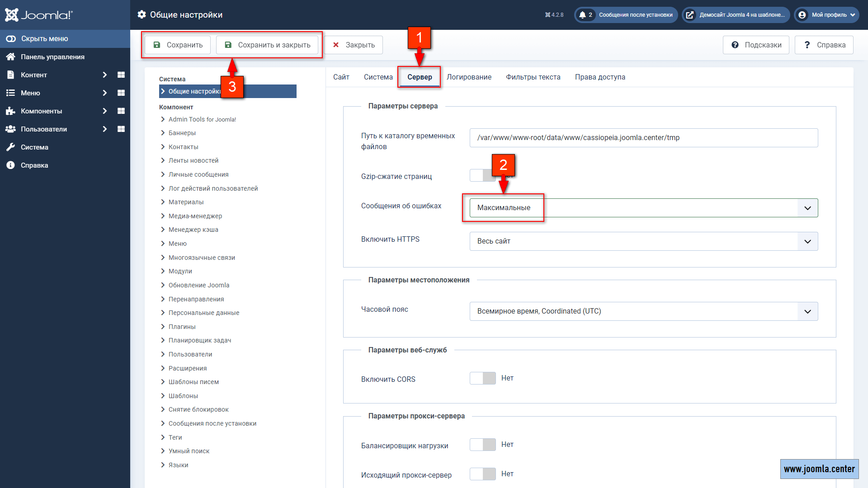This screenshot has height=488, width=868.
Task: Open Лог действий пользователей settings
Action: pos(213,188)
